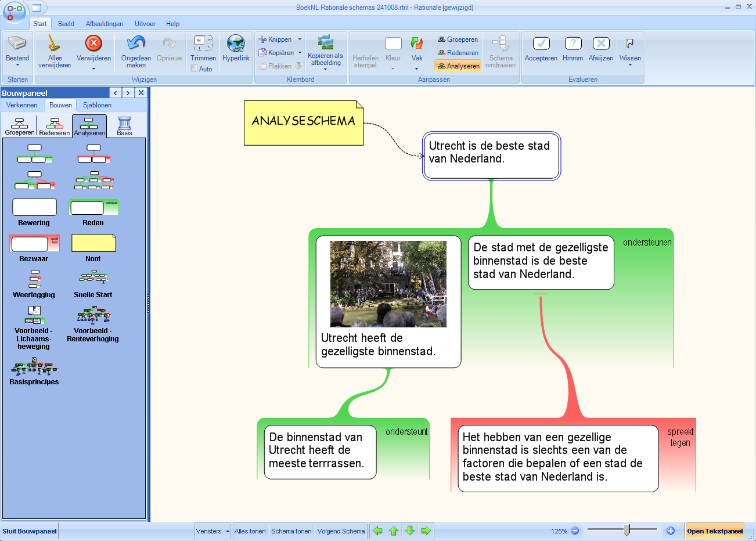The width and height of the screenshot is (756, 541).
Task: Click the Hmmm question mark icon
Action: 573,44
